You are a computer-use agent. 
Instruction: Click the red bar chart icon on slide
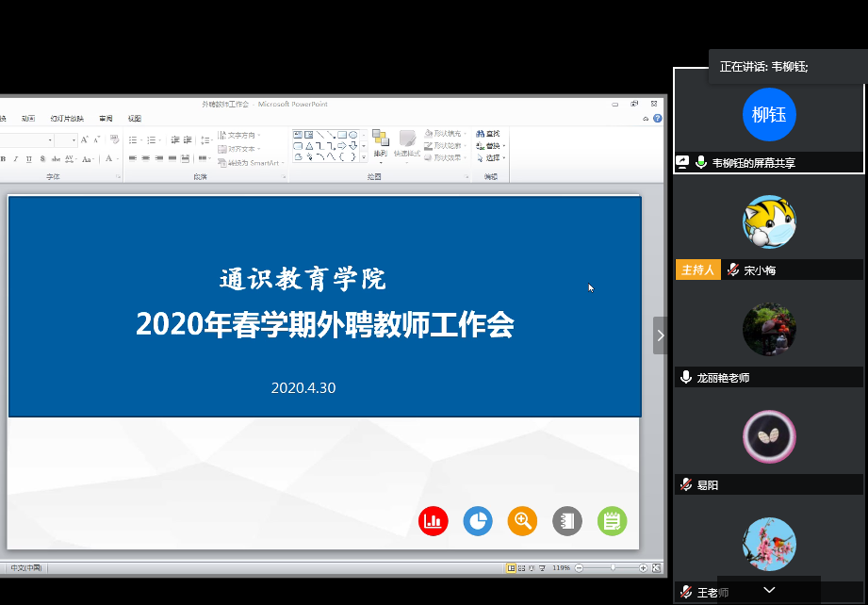pos(434,520)
